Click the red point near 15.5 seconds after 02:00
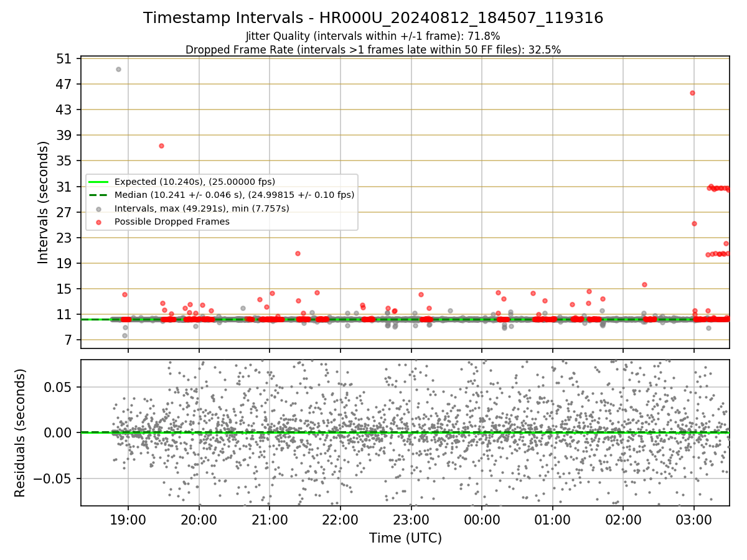 click(x=644, y=284)
